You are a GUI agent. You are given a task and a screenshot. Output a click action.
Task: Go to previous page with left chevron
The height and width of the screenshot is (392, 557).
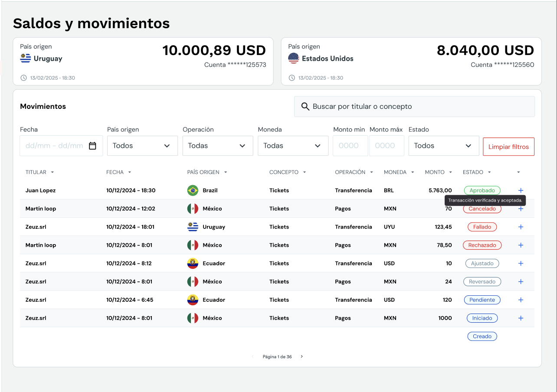(253, 357)
